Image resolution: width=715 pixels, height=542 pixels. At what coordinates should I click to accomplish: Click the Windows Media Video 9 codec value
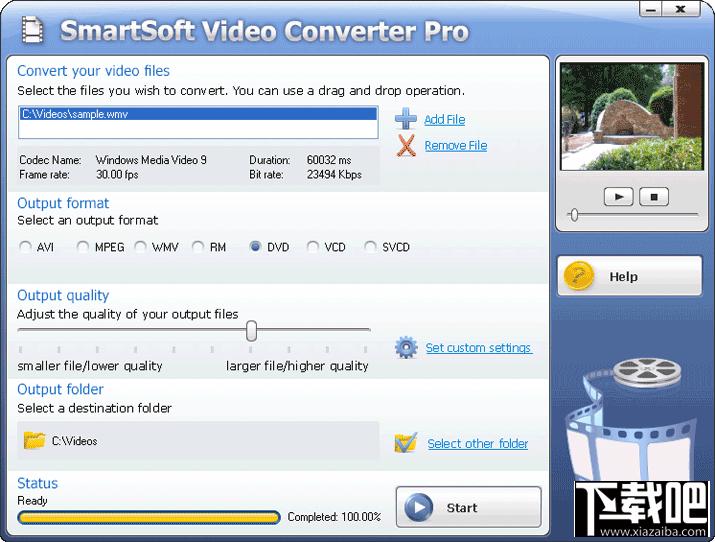[151, 160]
